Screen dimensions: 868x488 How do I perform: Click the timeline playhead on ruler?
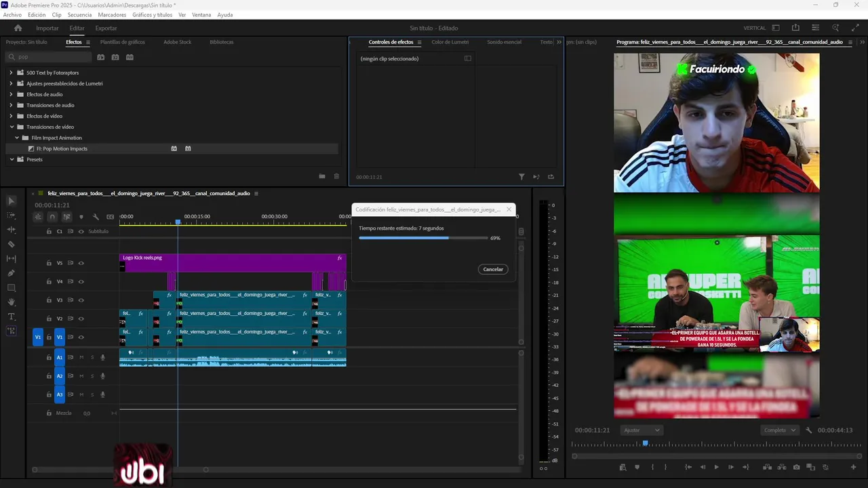[x=178, y=222]
